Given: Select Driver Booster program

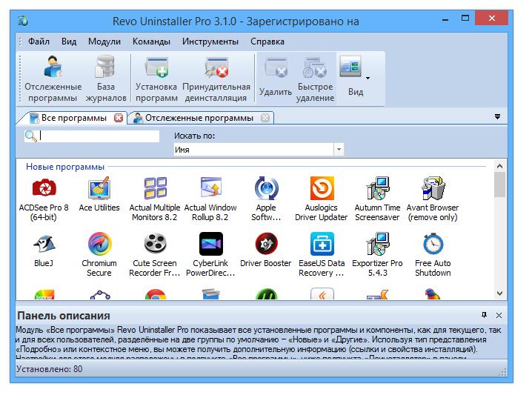Looking at the screenshot, I should 266,250.
